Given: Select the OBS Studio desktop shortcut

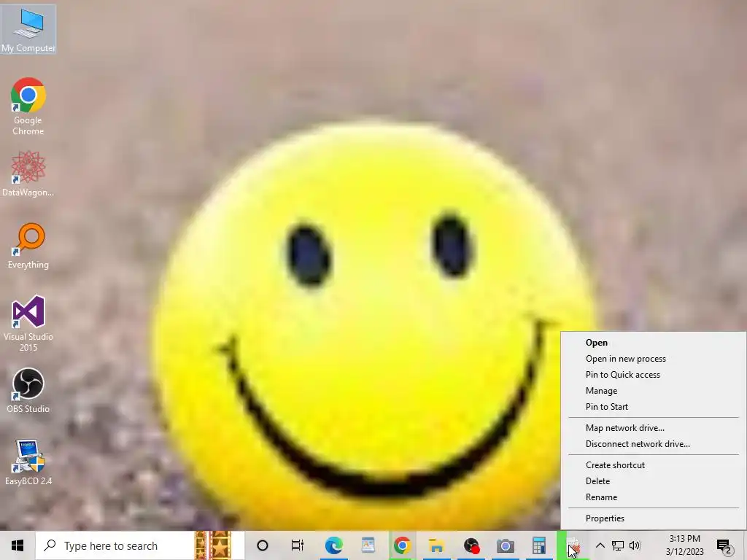Looking at the screenshot, I should (x=28, y=391).
